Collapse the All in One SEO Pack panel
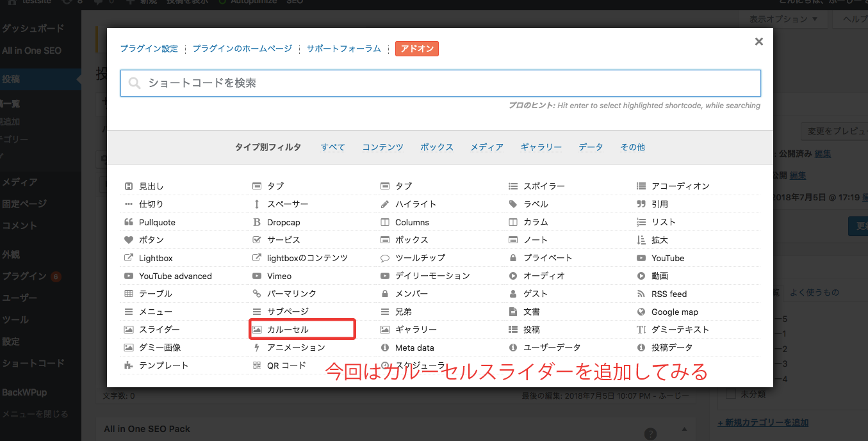 point(684,429)
